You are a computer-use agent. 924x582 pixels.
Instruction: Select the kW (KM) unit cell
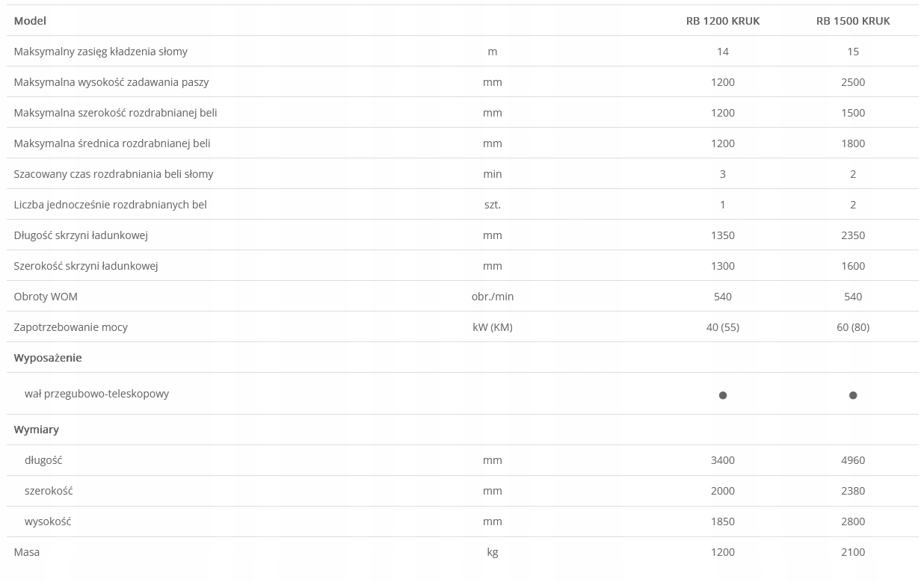click(493, 327)
